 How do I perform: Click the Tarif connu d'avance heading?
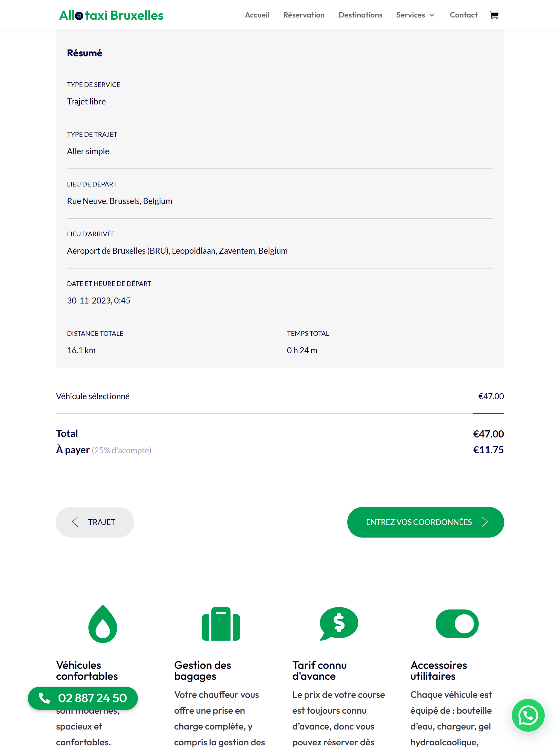(320, 671)
